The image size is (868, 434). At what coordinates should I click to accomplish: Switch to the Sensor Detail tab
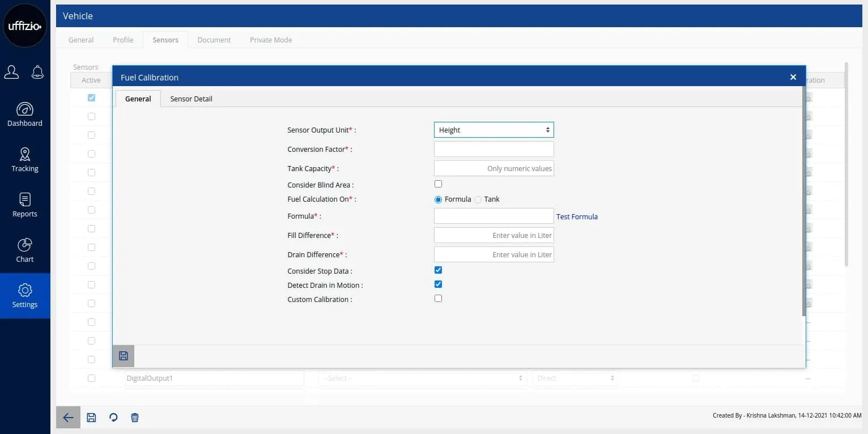point(191,99)
